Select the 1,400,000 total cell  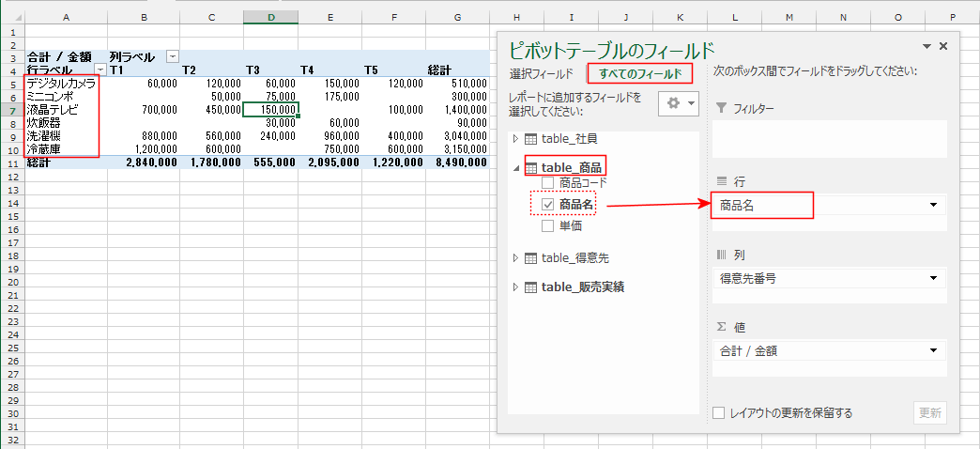click(457, 110)
